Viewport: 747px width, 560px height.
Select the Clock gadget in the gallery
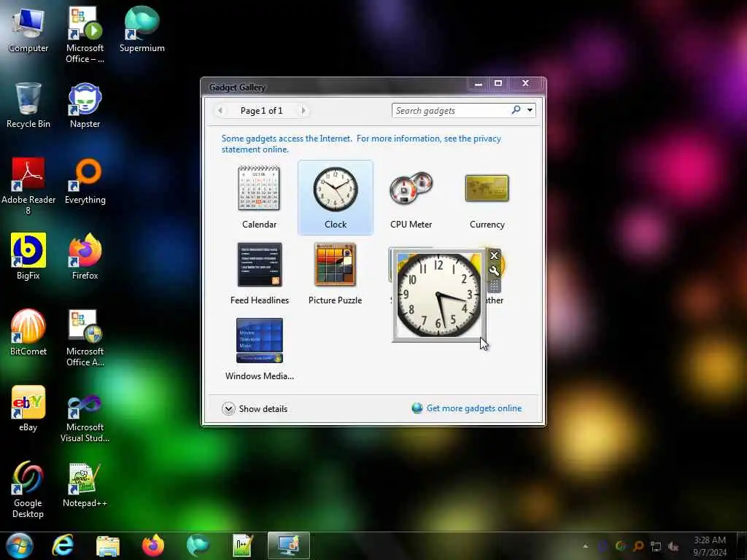[336, 197]
